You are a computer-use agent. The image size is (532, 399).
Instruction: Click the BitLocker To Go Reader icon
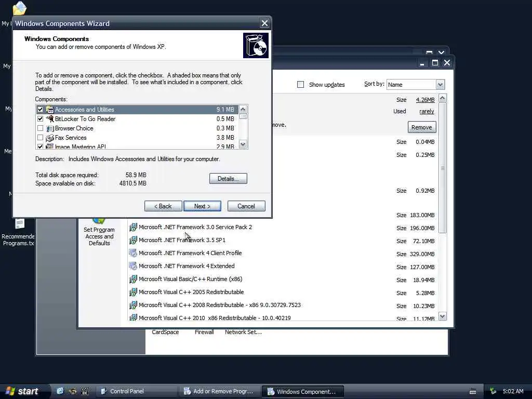click(x=50, y=119)
